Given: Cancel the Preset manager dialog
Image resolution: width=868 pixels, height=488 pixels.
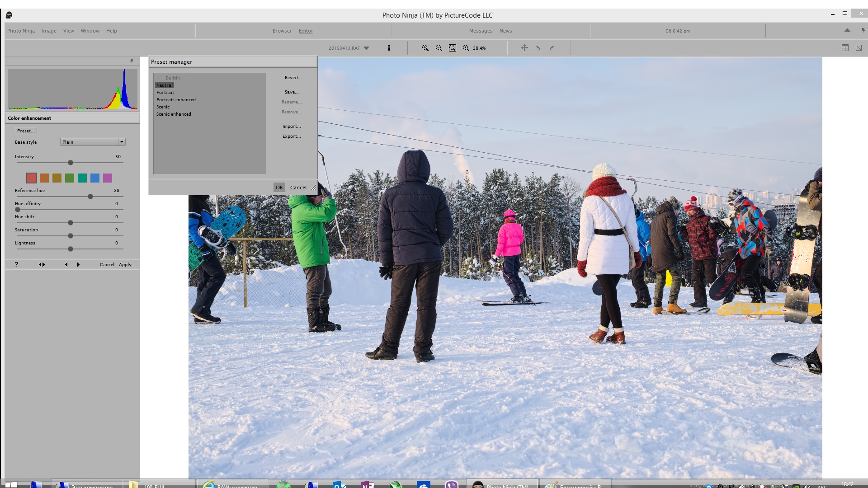Looking at the screenshot, I should 298,188.
